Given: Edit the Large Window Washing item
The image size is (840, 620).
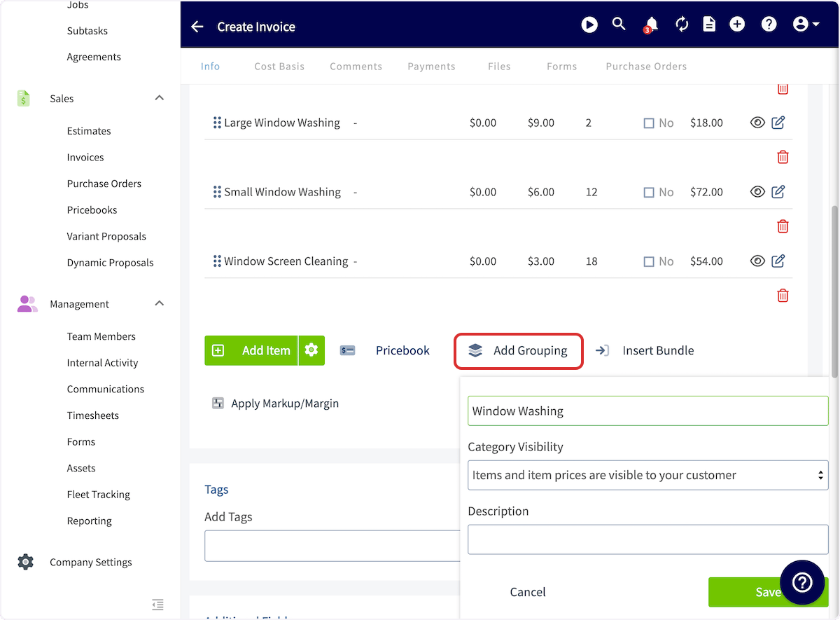Looking at the screenshot, I should pos(778,123).
